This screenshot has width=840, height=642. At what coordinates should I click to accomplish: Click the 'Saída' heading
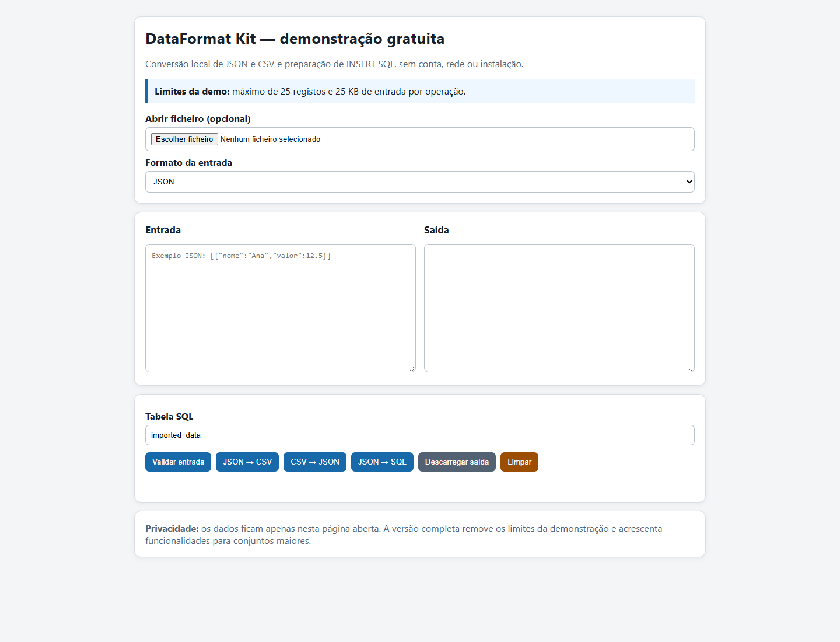click(436, 230)
